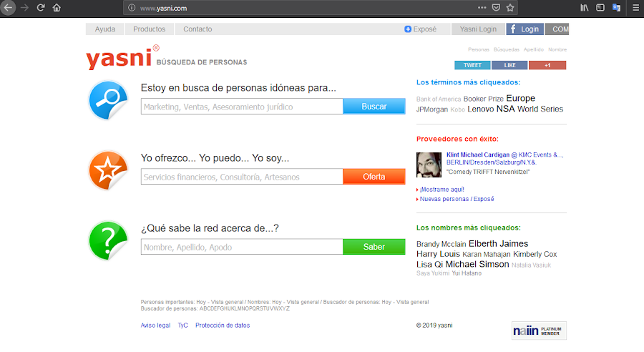Click the green Saber button
This screenshot has height=352, width=644.
coord(374,247)
